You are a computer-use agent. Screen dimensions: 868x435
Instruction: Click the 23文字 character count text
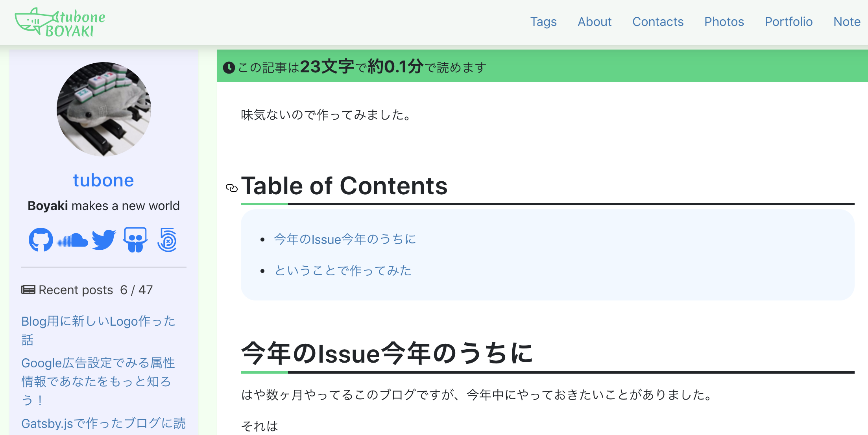coord(327,66)
